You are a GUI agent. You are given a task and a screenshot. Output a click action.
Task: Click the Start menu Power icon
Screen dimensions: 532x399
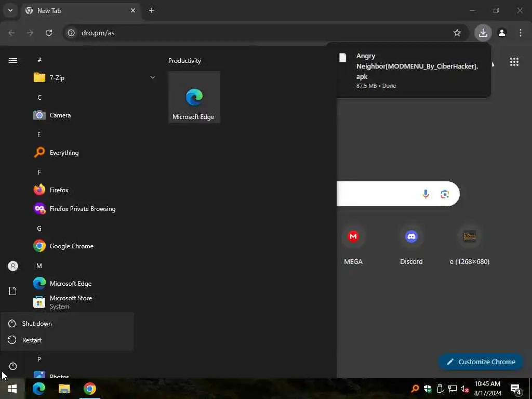pyautogui.click(x=13, y=366)
